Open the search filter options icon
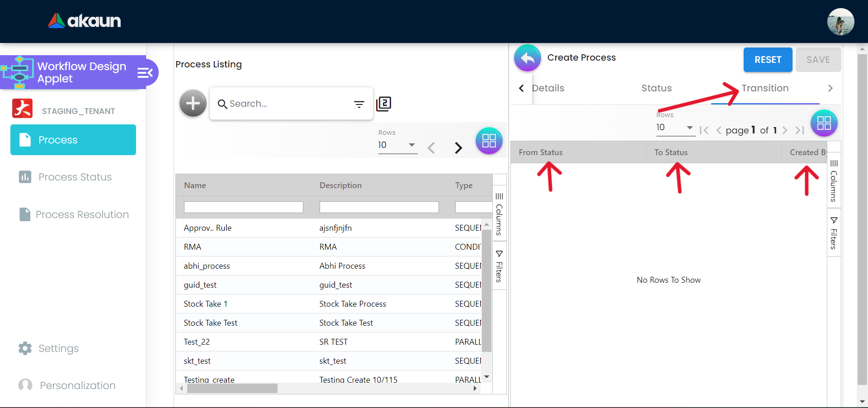Image resolution: width=868 pixels, height=408 pixels. (x=359, y=104)
